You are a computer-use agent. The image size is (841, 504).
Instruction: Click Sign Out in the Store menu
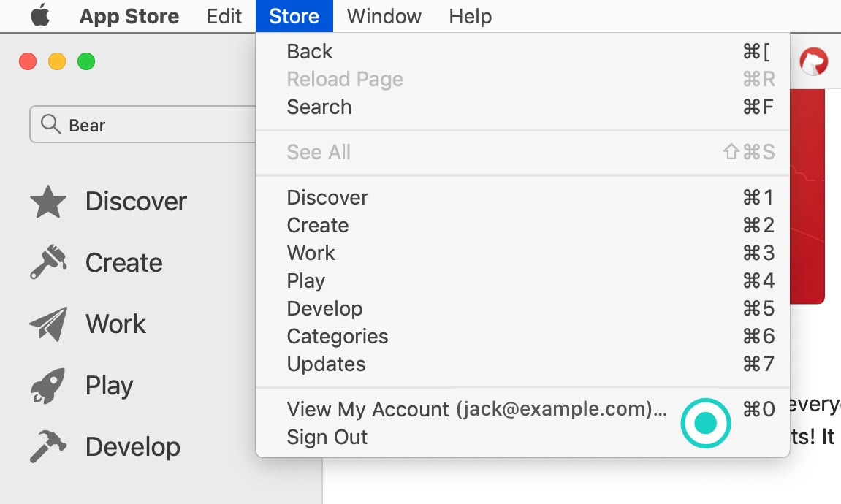point(327,438)
